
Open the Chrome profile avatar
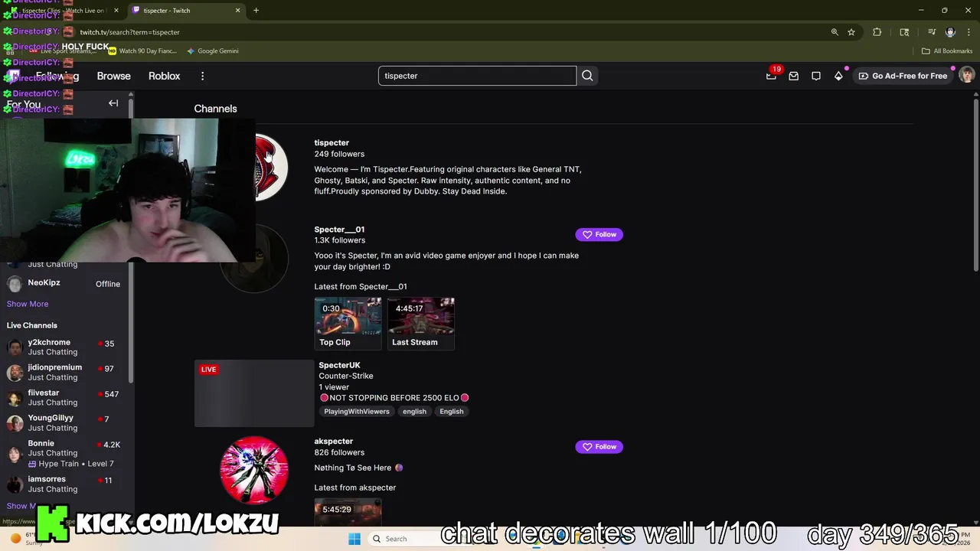tap(950, 32)
